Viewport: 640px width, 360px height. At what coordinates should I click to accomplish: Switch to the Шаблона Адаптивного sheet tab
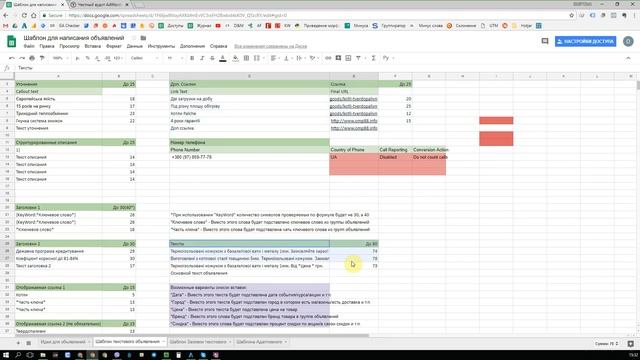pos(261,342)
